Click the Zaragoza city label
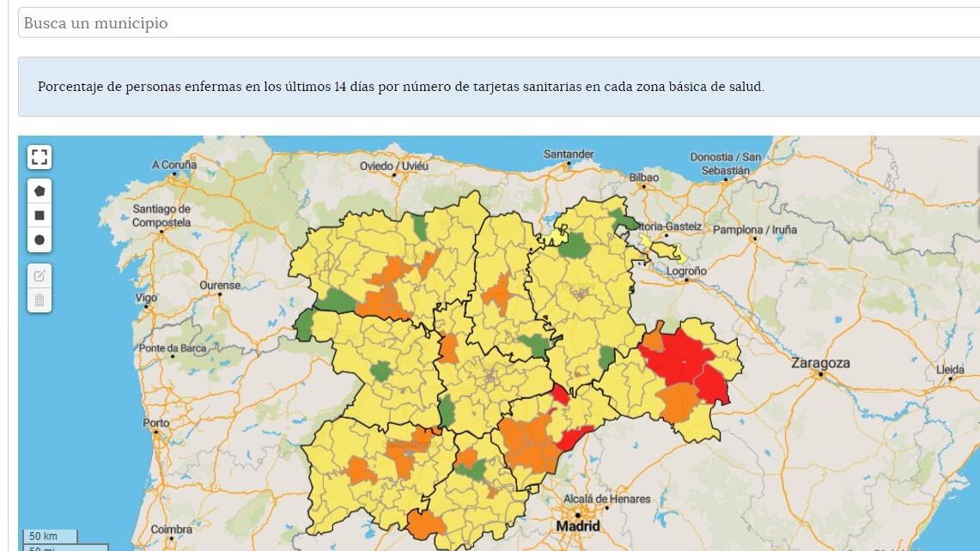Viewport: 980px width, 551px height. (x=820, y=363)
